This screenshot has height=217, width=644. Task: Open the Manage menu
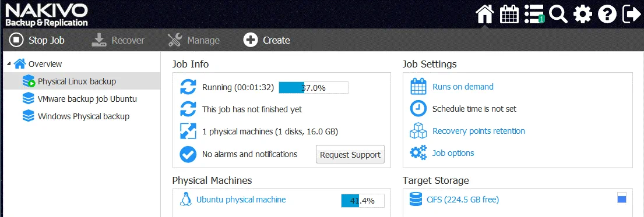pyautogui.click(x=193, y=40)
